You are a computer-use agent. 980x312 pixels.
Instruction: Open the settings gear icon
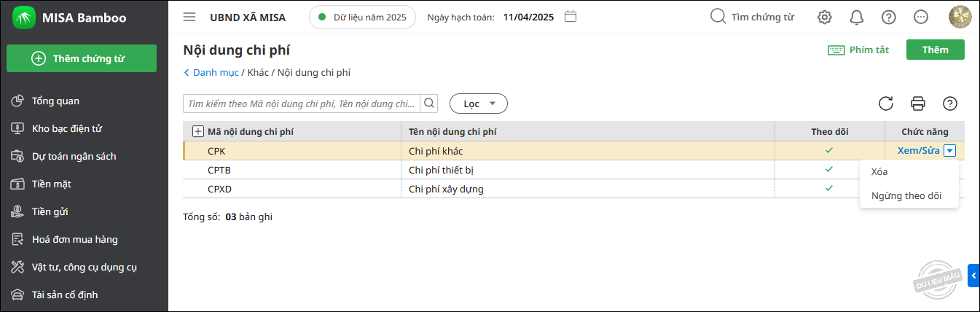[824, 17]
